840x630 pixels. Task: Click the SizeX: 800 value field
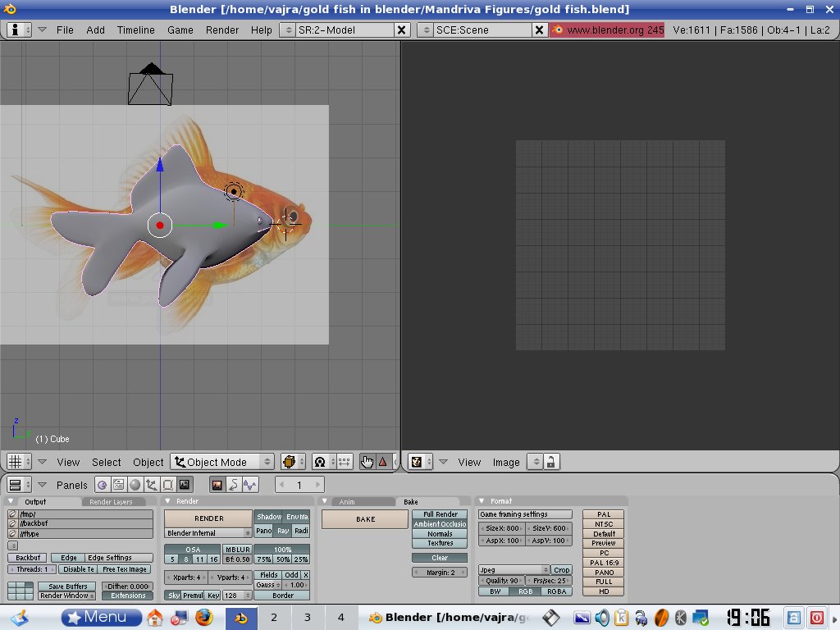coord(501,528)
